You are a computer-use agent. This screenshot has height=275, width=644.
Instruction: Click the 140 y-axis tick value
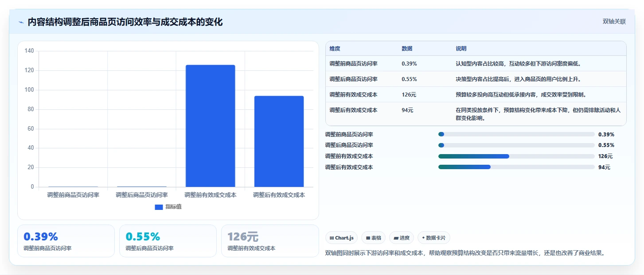pyautogui.click(x=29, y=51)
